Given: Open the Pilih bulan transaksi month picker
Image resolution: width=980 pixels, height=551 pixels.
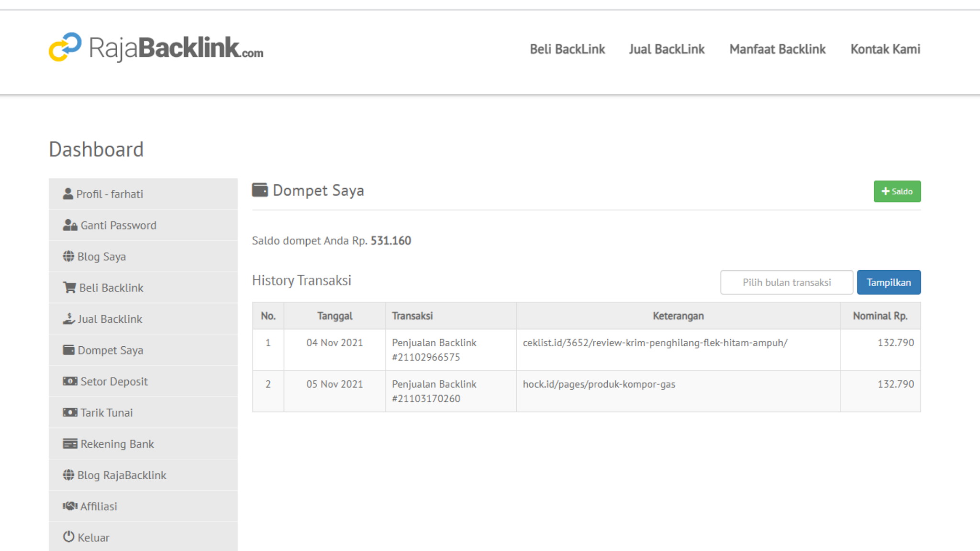Looking at the screenshot, I should tap(786, 282).
